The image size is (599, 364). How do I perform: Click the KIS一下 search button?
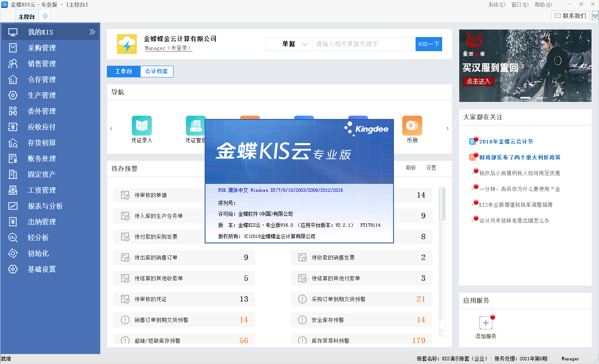(x=429, y=44)
